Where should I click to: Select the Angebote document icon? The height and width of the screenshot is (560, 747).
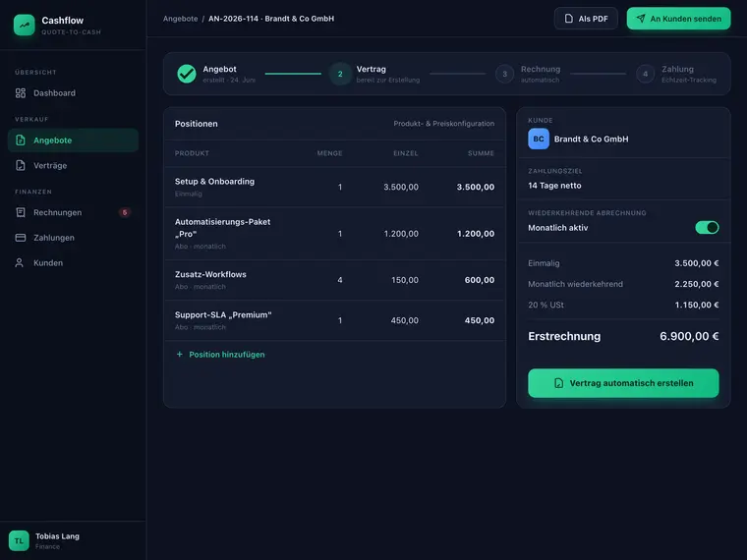click(21, 140)
